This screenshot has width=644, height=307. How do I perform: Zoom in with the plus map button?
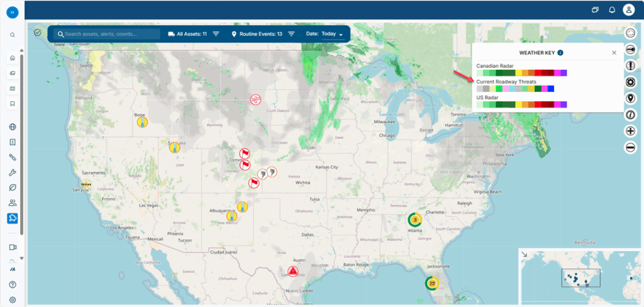pyautogui.click(x=630, y=131)
